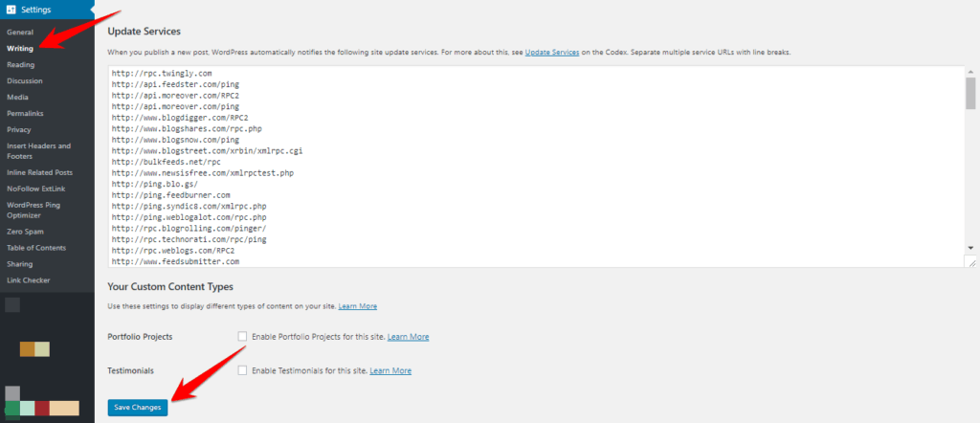The width and height of the screenshot is (980, 423).
Task: Enable Testimonials checkbox
Action: coord(242,370)
